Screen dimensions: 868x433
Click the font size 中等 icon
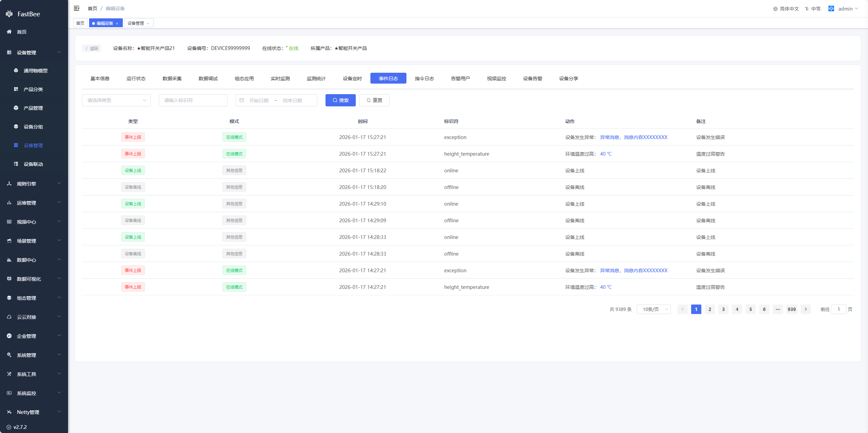806,9
